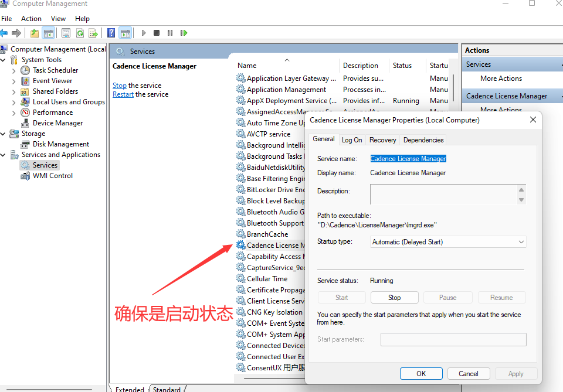Collapse the Storage tree node

pyautogui.click(x=4, y=134)
